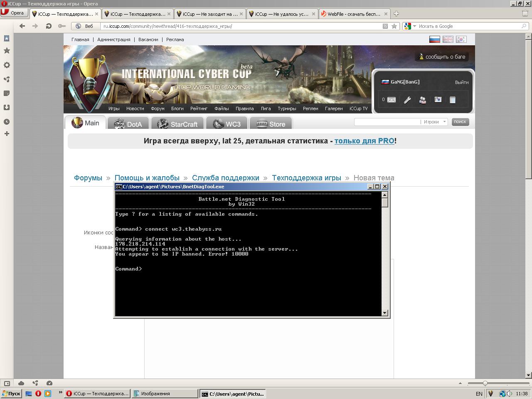Focus the site player search input field
The width and height of the screenshot is (532, 399).
click(387, 122)
